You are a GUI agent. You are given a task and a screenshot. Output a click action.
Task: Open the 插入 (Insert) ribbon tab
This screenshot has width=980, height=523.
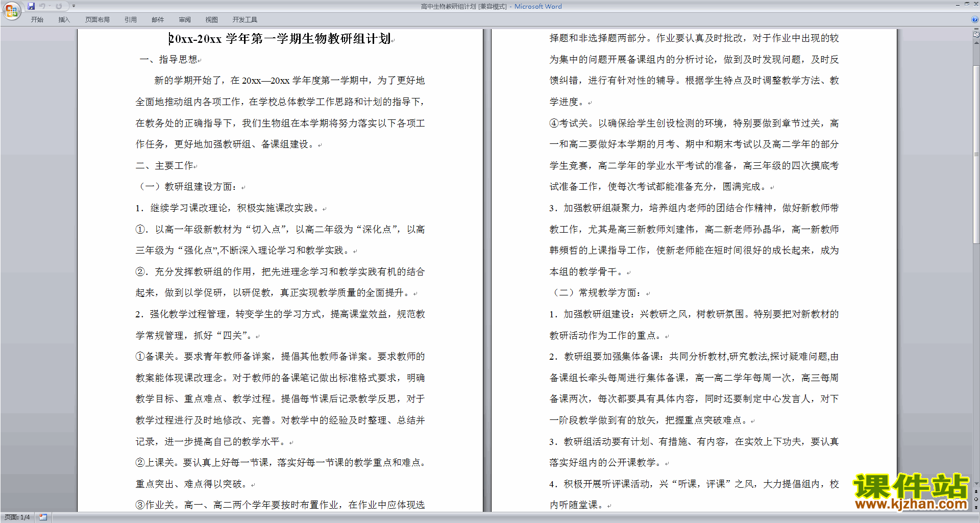click(64, 19)
